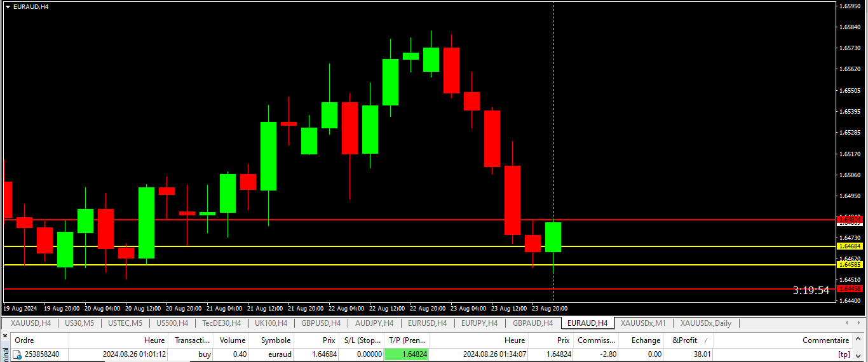
Task: Sort by the S/L (Stop... column header
Action: (361, 340)
